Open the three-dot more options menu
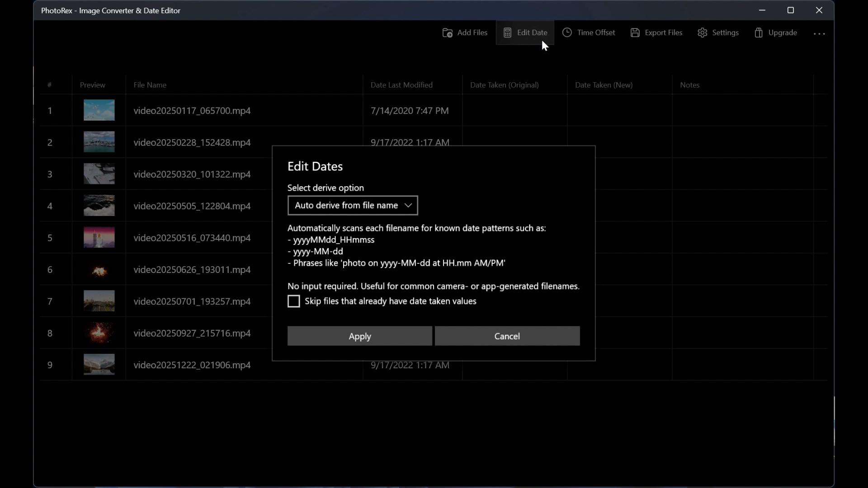 tap(819, 33)
